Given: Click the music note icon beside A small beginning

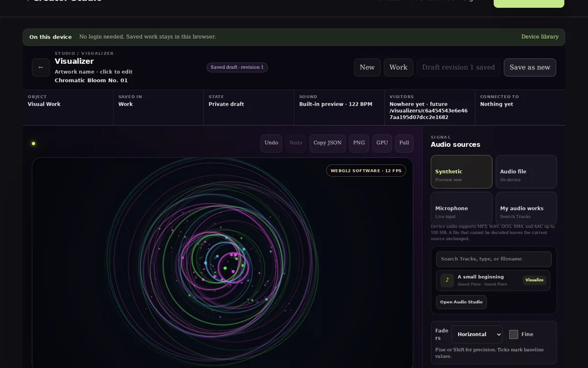Looking at the screenshot, I should click(447, 280).
